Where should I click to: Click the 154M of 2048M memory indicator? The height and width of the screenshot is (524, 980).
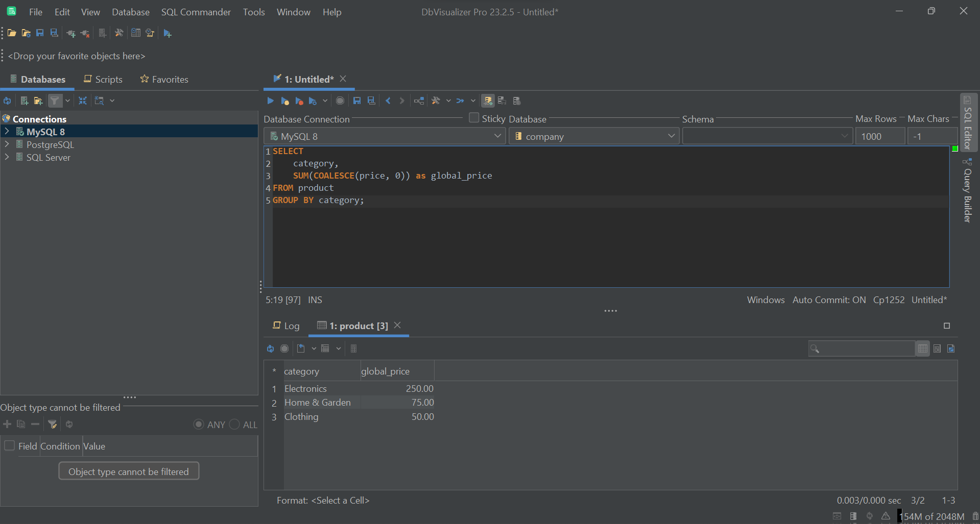click(x=931, y=516)
